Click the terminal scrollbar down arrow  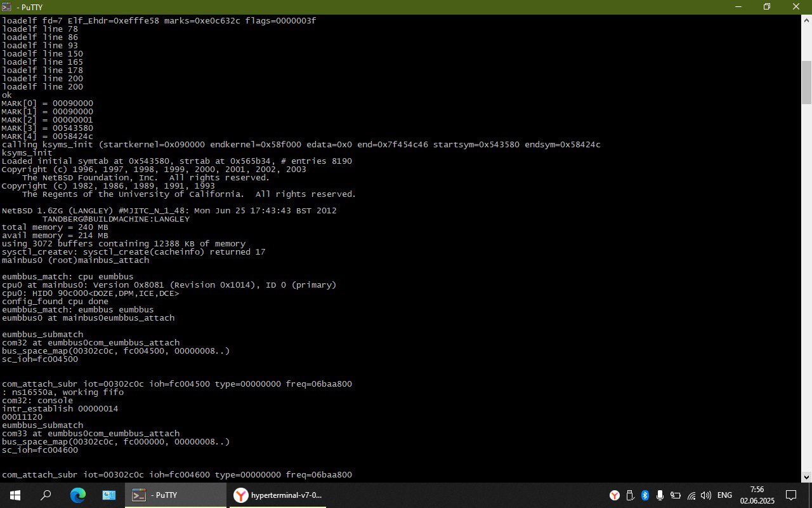(x=806, y=477)
